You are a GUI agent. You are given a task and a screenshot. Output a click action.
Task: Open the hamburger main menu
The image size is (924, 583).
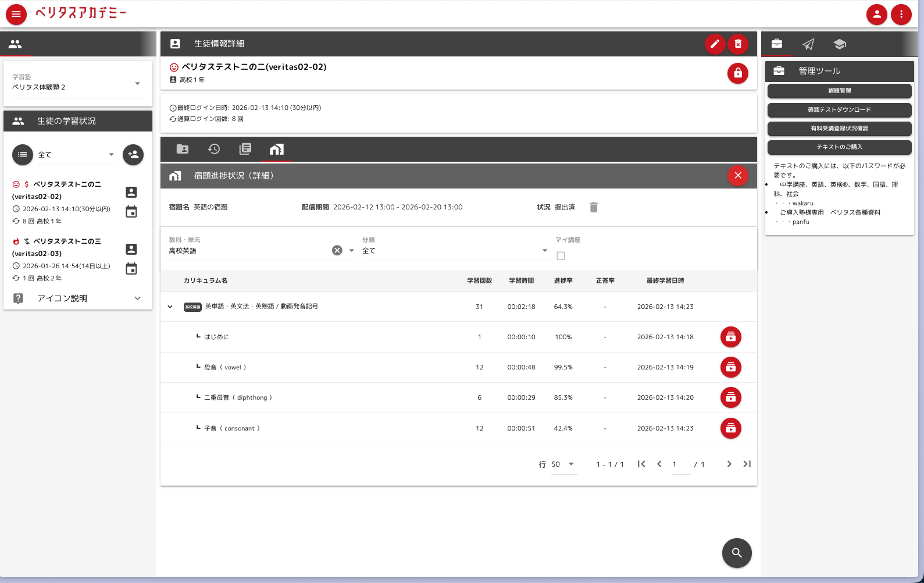(16, 14)
